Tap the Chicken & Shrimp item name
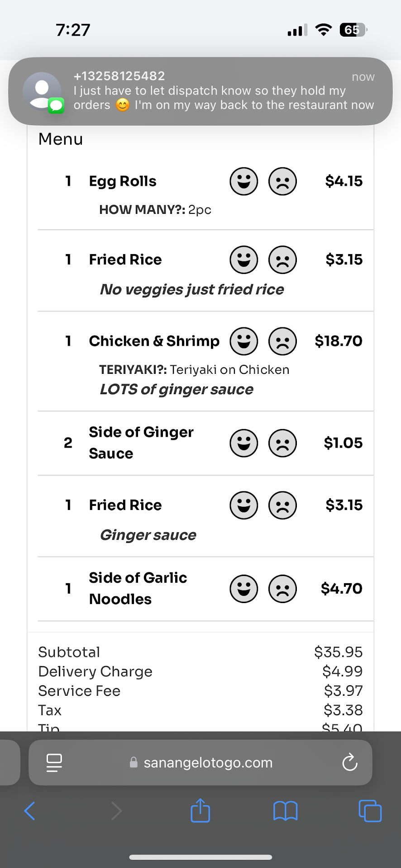 click(154, 341)
